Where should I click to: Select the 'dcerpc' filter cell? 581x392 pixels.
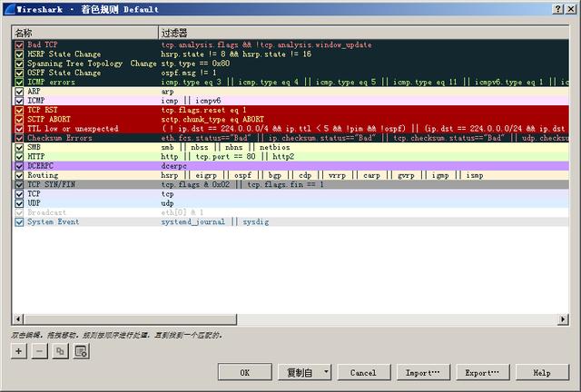click(x=173, y=166)
